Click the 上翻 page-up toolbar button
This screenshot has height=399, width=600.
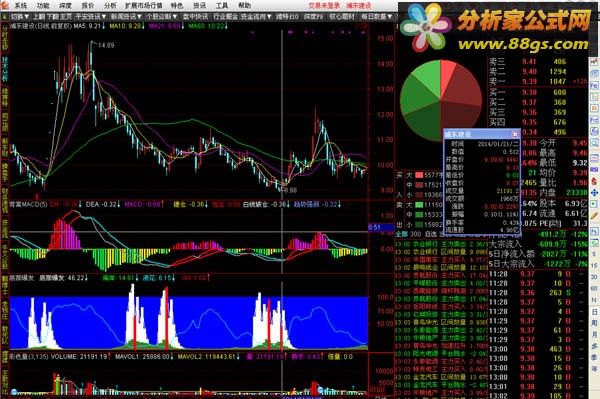(x=39, y=17)
